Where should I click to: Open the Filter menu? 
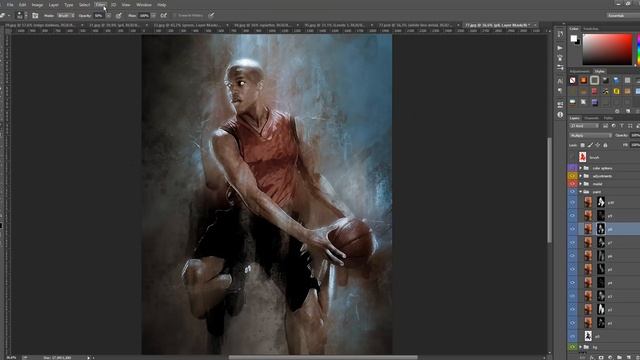tap(100, 5)
